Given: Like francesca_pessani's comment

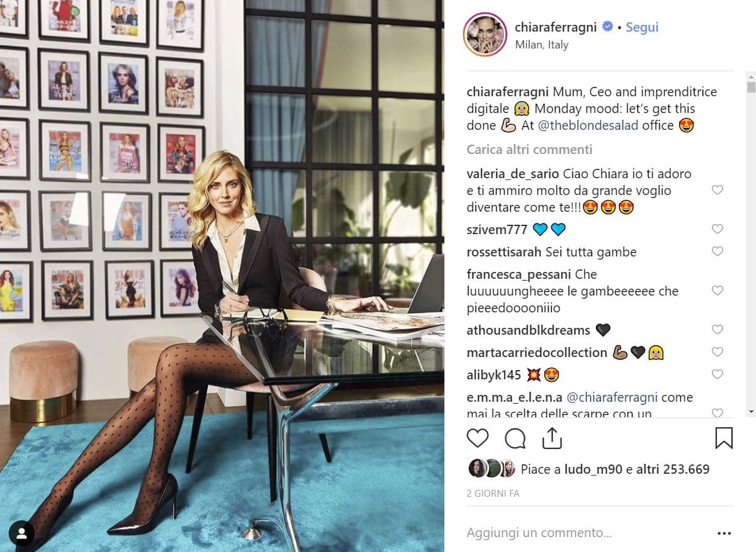Looking at the screenshot, I should (718, 291).
